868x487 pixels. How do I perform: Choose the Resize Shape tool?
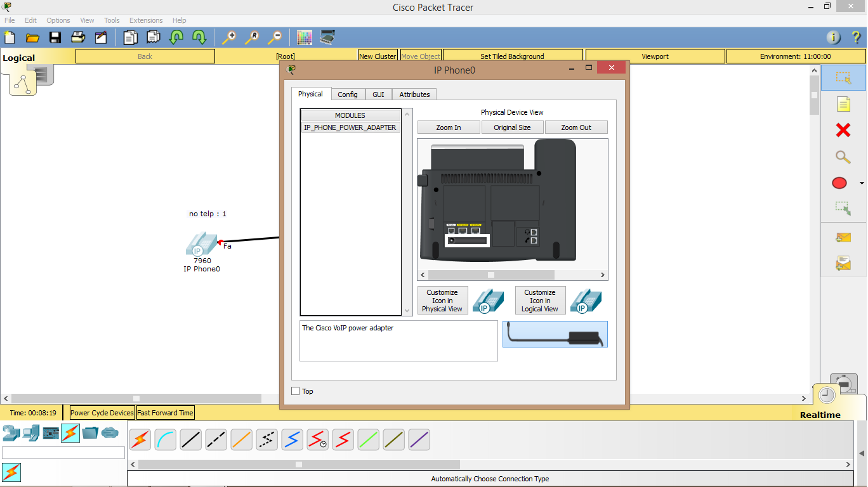coord(843,208)
